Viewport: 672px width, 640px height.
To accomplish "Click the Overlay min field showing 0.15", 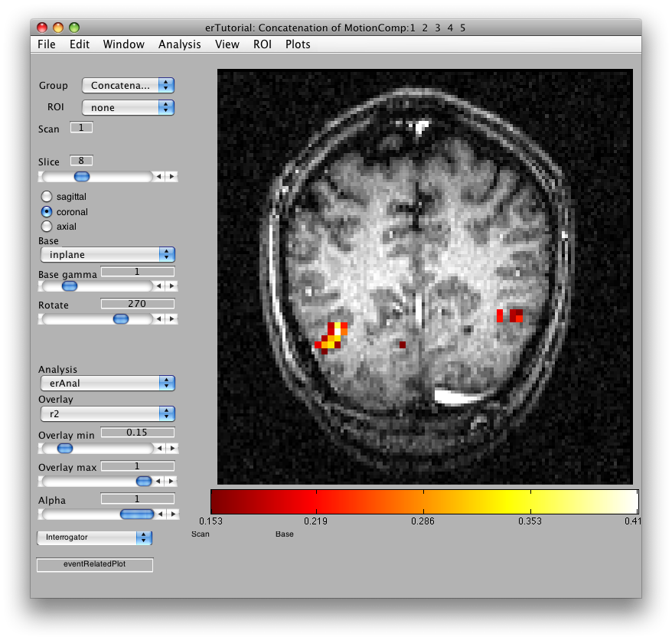I will [138, 432].
